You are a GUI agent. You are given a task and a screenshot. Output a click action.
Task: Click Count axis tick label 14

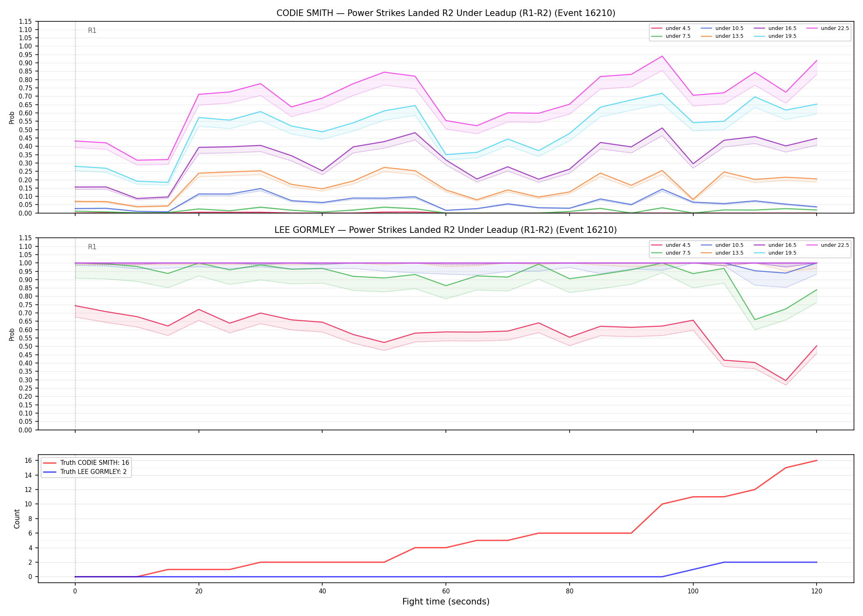point(28,475)
